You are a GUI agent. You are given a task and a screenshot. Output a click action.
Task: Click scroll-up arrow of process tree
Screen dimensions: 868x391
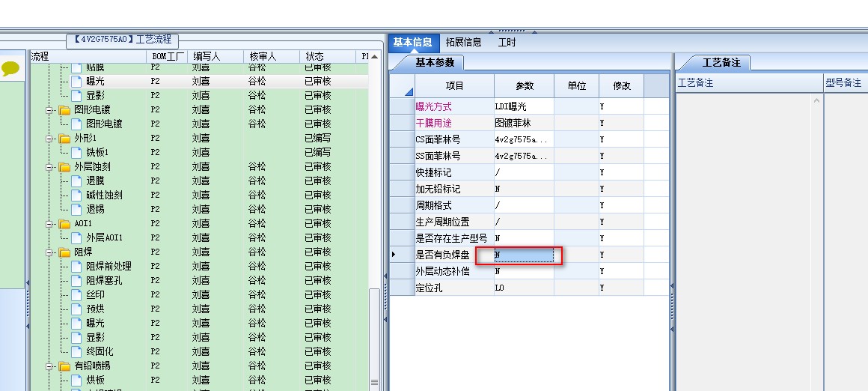375,56
